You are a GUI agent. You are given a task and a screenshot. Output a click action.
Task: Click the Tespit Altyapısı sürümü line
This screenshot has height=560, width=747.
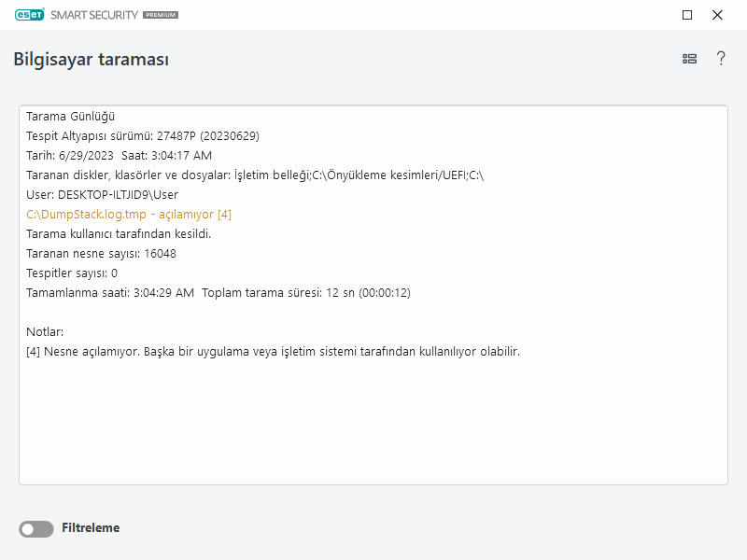point(142,136)
